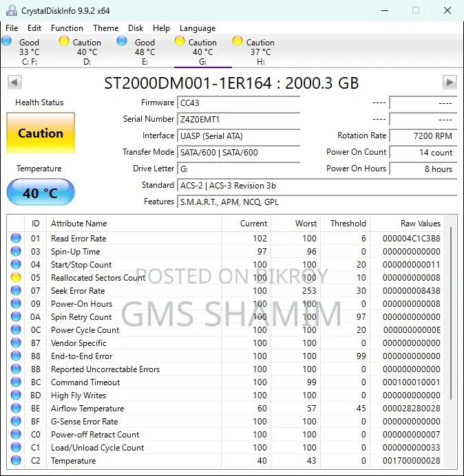Click blue status icon for Vendor Specific
This screenshot has width=464, height=476.
pyautogui.click(x=16, y=343)
